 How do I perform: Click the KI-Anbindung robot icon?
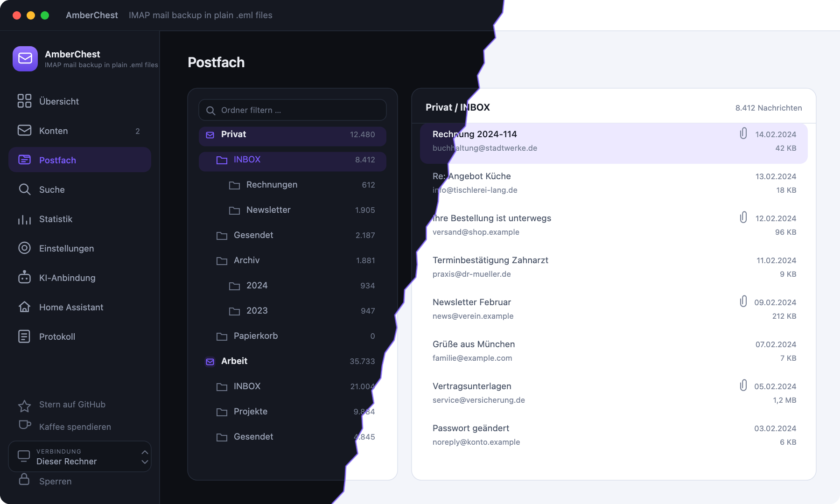(24, 278)
